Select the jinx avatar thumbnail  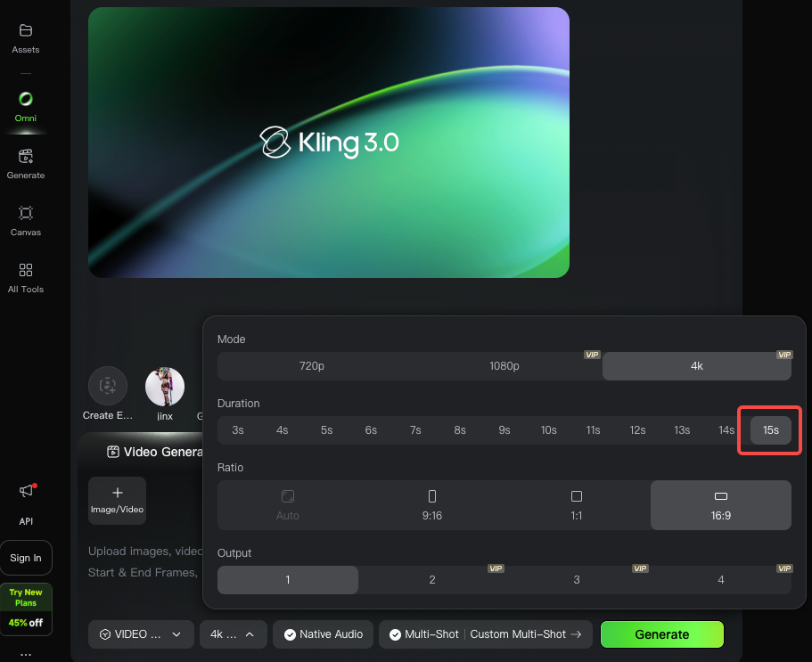tap(165, 387)
